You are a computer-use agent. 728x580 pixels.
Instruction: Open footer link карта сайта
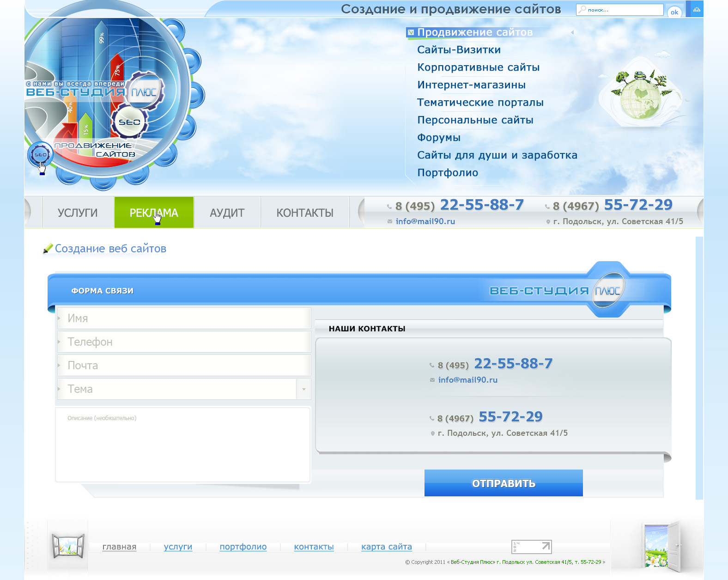(387, 547)
